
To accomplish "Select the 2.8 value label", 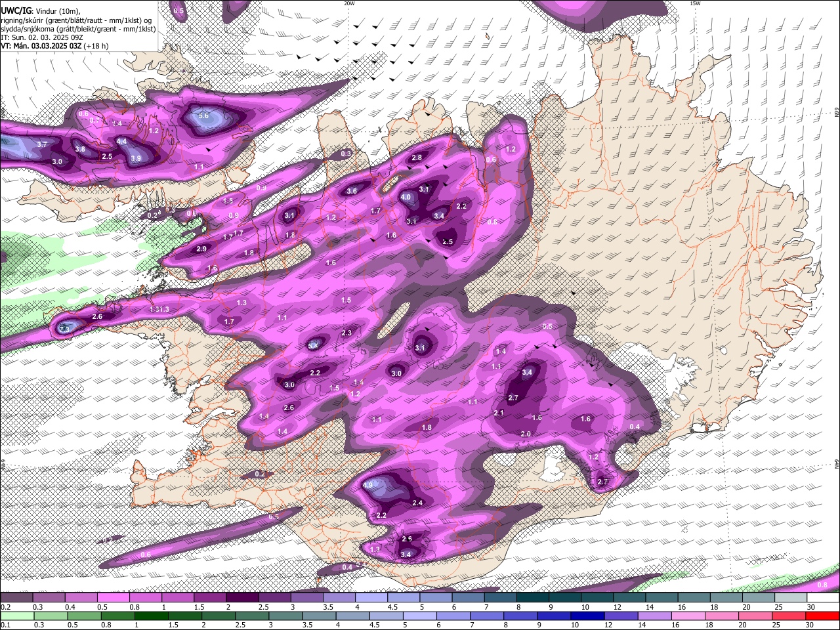I will click(x=417, y=157).
